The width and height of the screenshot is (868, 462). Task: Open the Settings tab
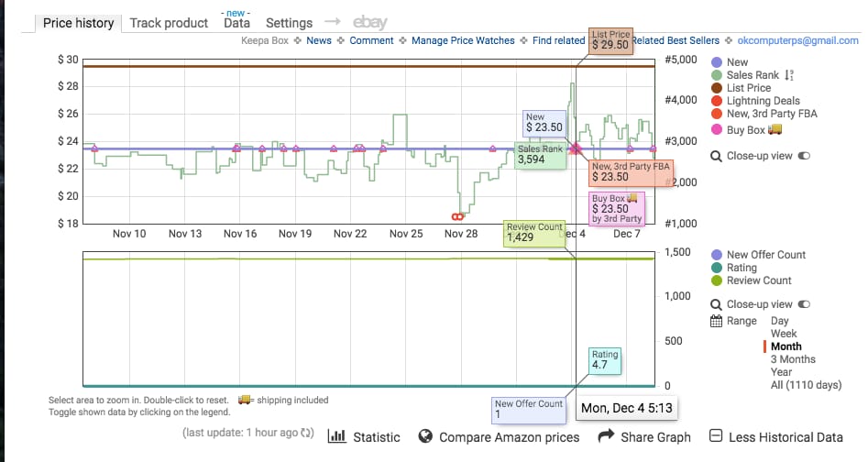[x=289, y=23]
